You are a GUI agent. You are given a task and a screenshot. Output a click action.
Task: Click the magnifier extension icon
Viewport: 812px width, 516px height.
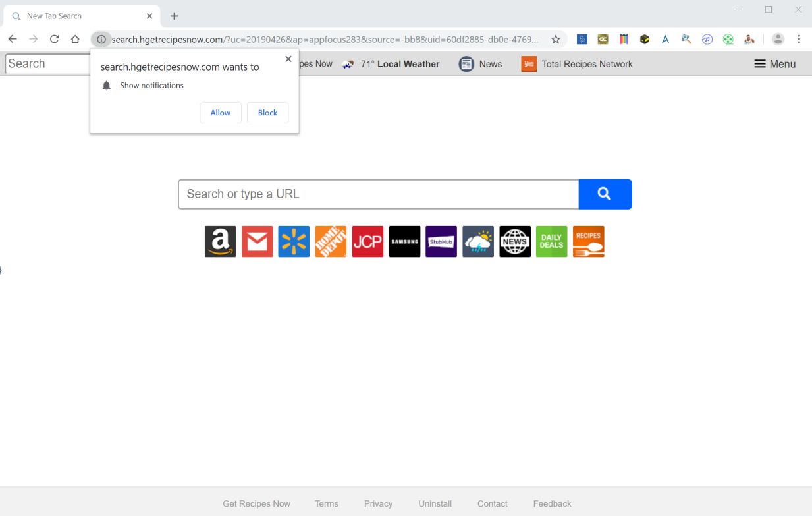tap(686, 39)
